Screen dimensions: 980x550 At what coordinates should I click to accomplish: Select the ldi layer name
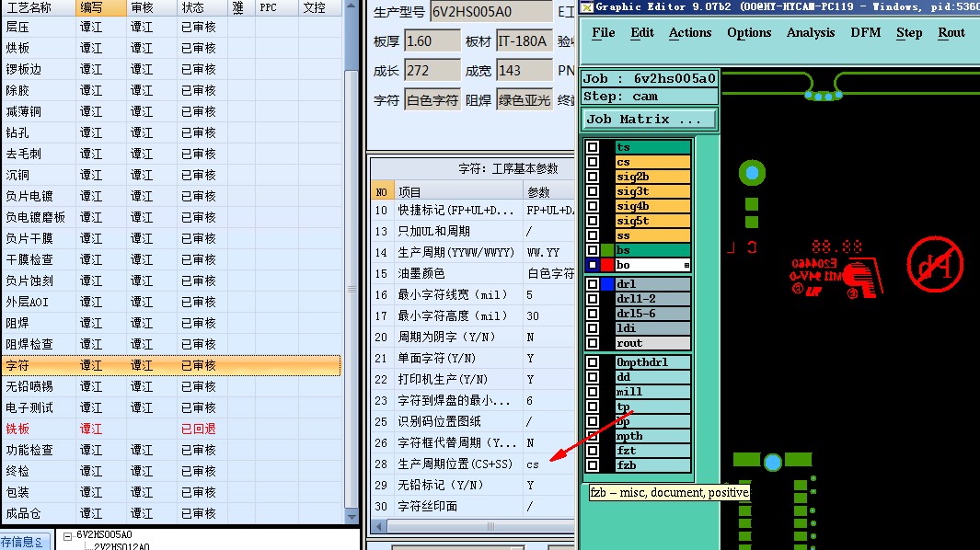[x=652, y=328]
